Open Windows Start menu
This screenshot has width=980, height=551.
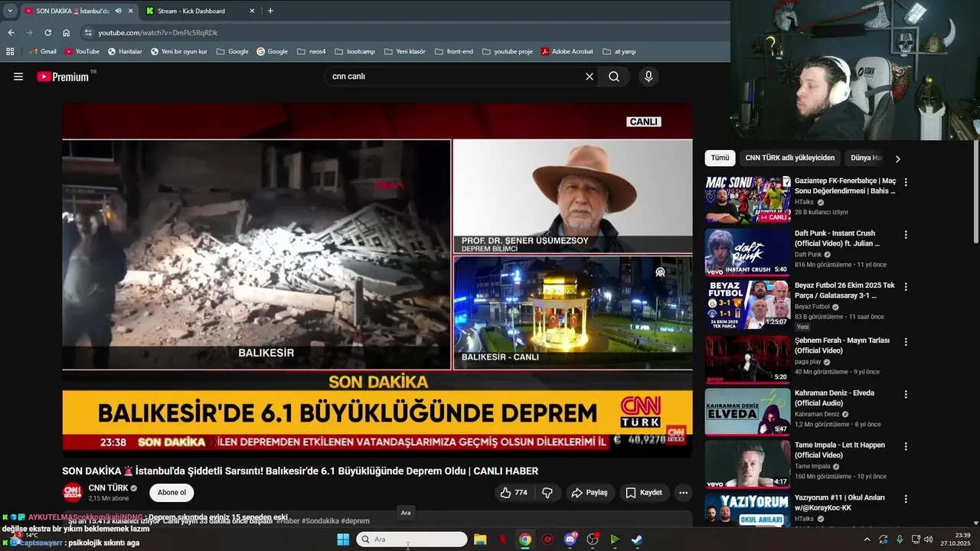coord(343,540)
